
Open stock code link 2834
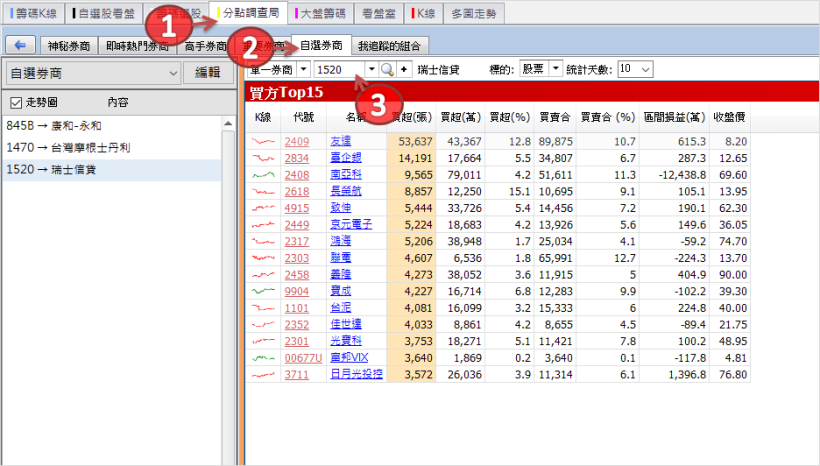[x=297, y=158]
